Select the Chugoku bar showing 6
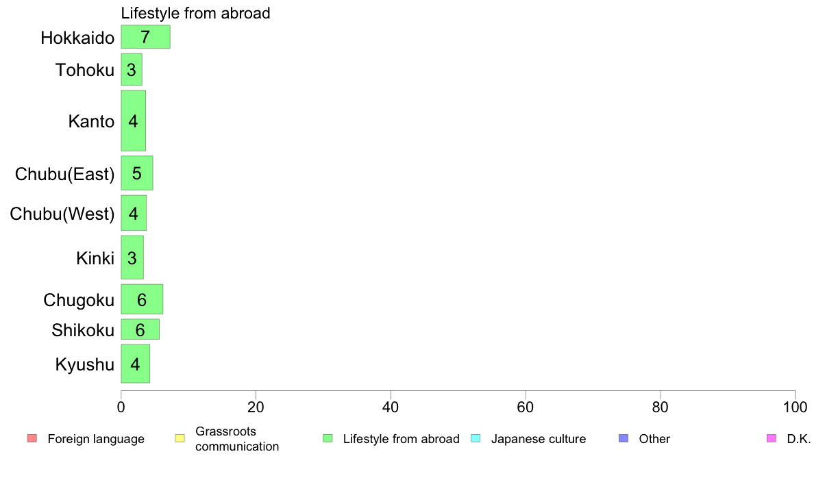The width and height of the screenshot is (814, 504). pyautogui.click(x=142, y=299)
